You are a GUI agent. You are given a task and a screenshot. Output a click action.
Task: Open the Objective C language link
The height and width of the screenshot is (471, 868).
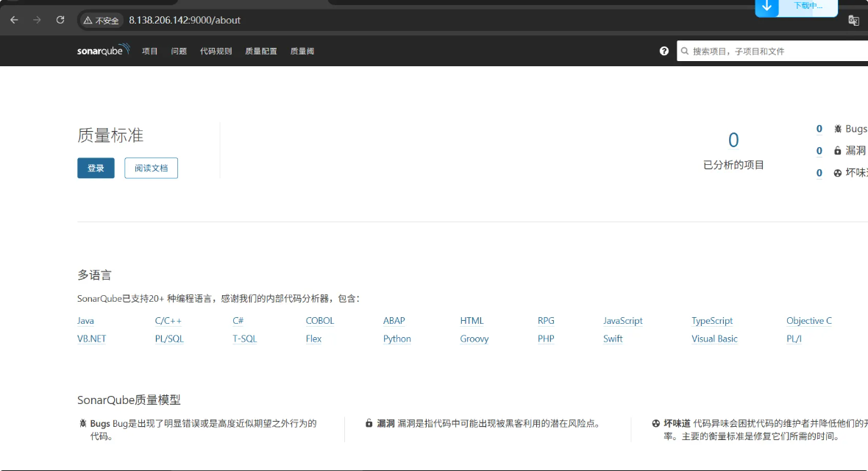[808, 321]
